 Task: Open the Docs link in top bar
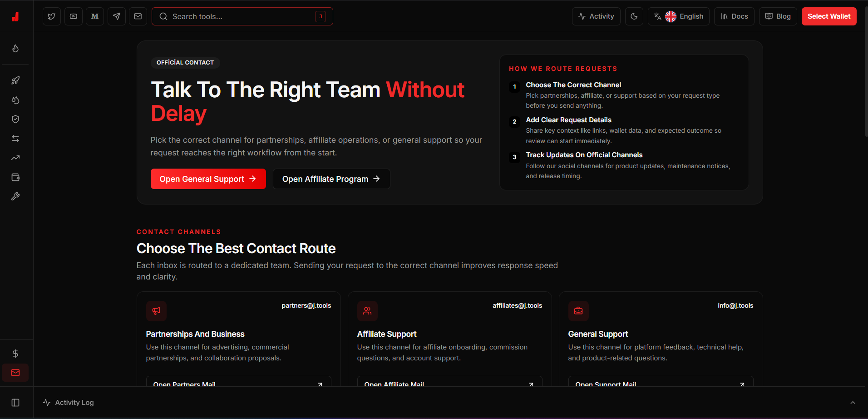pyautogui.click(x=734, y=16)
